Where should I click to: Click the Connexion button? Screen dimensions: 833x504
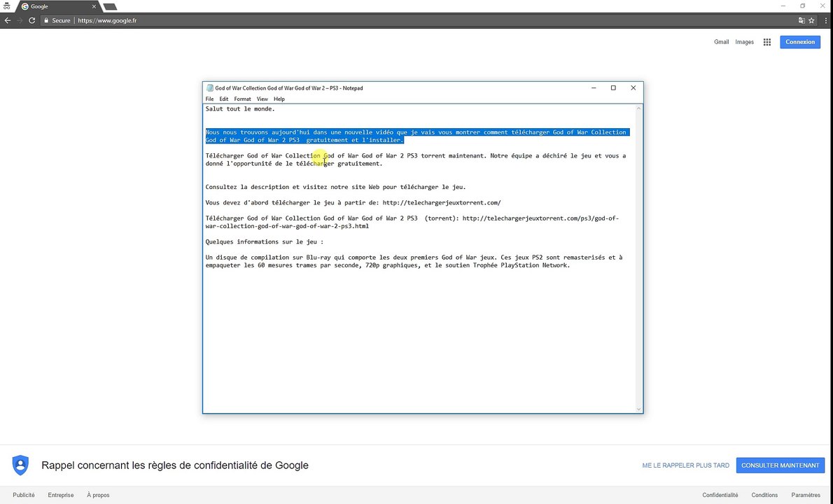(x=799, y=42)
